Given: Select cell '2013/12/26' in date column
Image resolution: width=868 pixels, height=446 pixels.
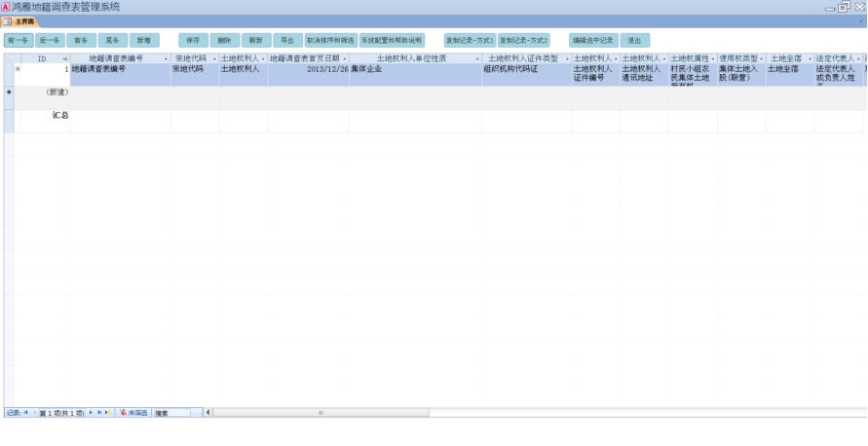Looking at the screenshot, I should (309, 75).
